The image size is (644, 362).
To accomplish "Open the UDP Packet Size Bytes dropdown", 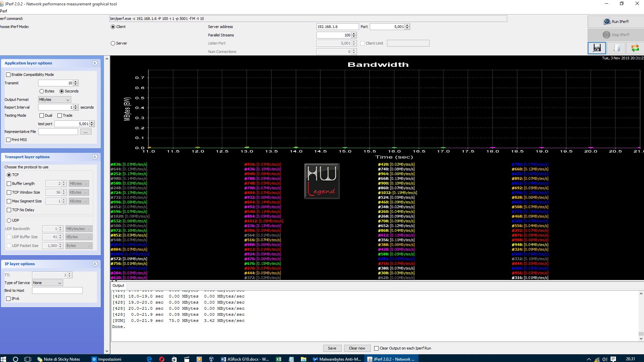I will coord(79,246).
